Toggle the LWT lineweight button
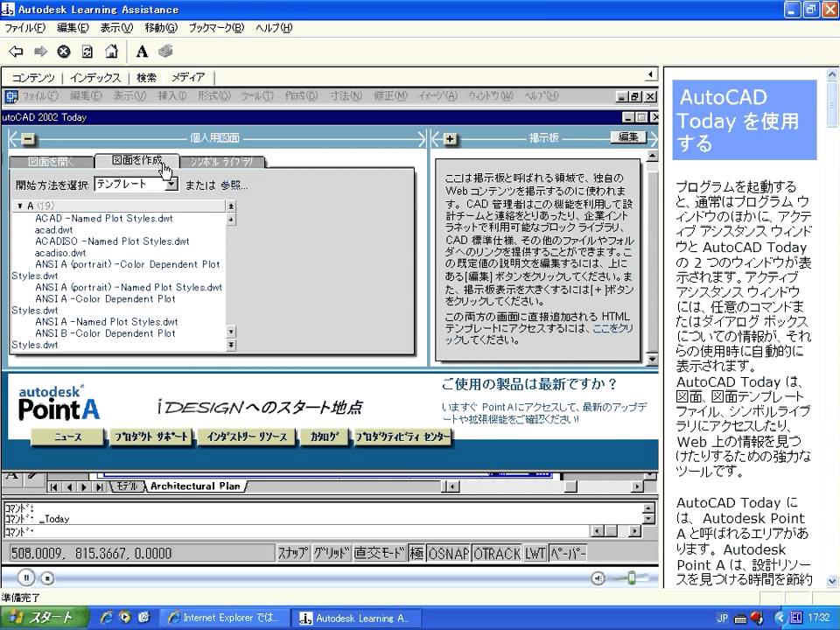 coord(535,553)
